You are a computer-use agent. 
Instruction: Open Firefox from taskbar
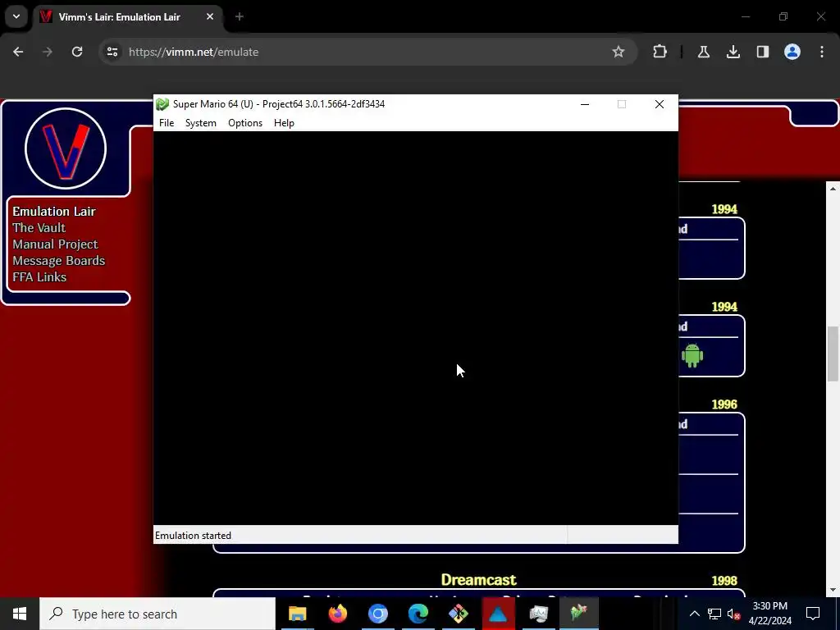point(337,614)
